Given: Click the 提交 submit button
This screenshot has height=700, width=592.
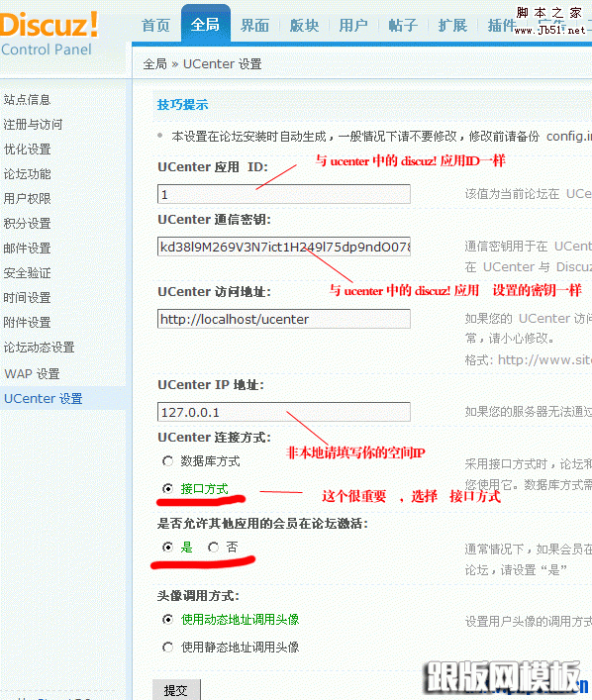Looking at the screenshot, I should pyautogui.click(x=176, y=690).
